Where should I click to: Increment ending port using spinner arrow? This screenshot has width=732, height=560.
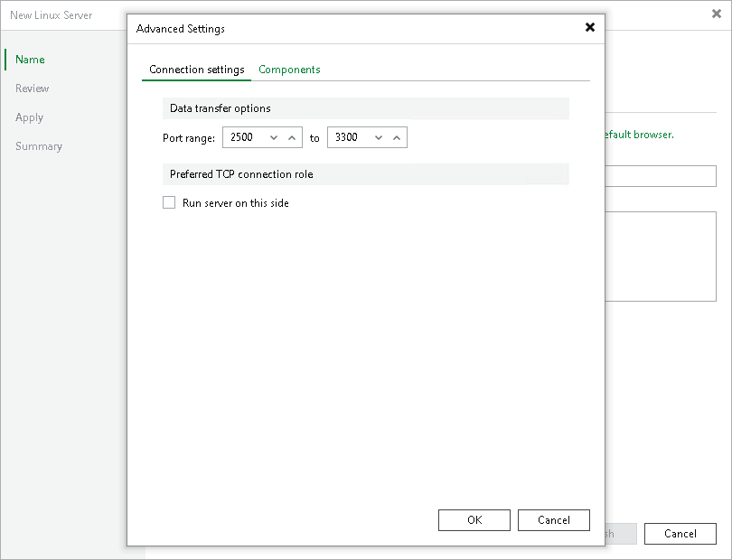(397, 137)
